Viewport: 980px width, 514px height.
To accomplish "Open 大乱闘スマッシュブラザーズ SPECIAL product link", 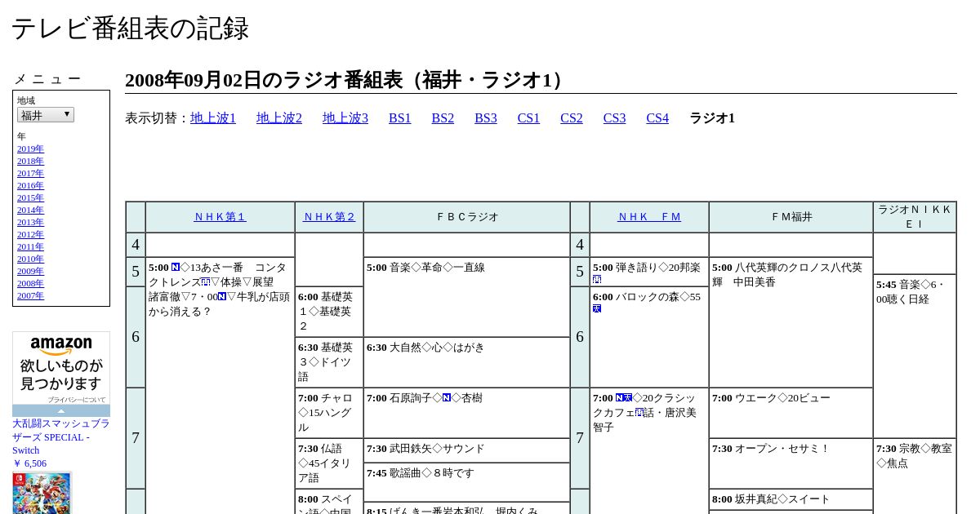I will [60, 436].
